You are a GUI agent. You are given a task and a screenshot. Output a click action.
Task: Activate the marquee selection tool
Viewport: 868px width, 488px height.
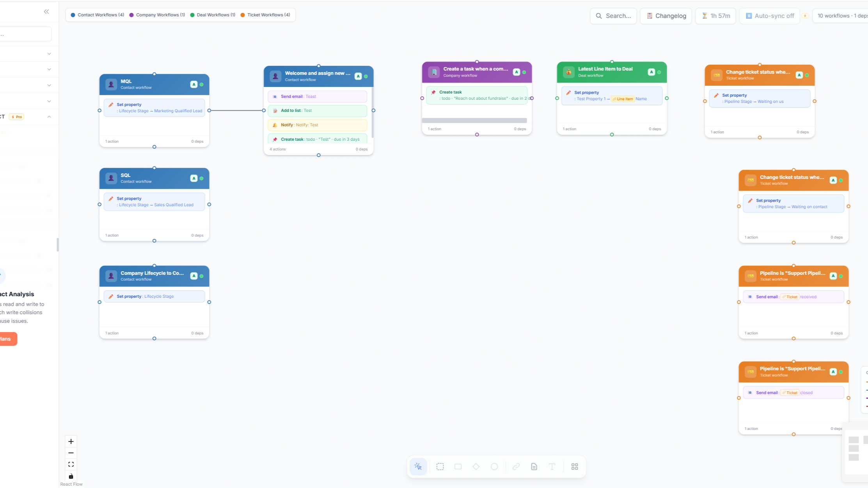click(x=440, y=466)
